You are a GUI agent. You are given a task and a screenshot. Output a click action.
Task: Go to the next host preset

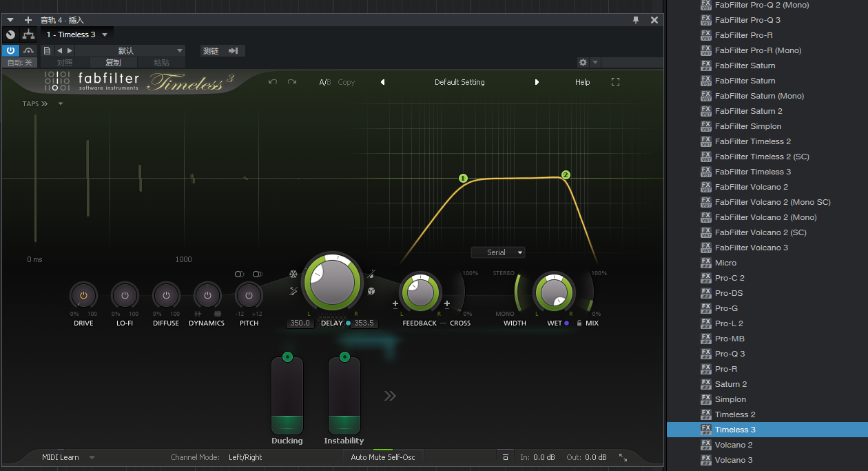click(x=69, y=50)
